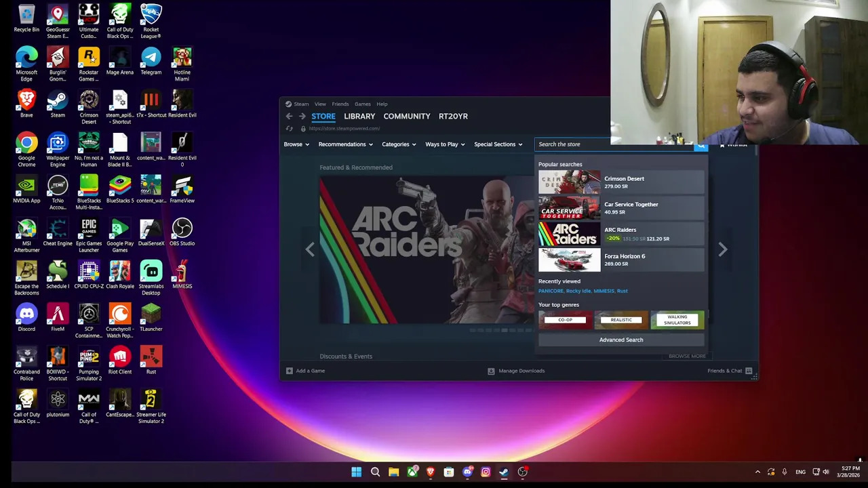Select the MSI Afterburner desktop icon

pyautogui.click(x=26, y=235)
